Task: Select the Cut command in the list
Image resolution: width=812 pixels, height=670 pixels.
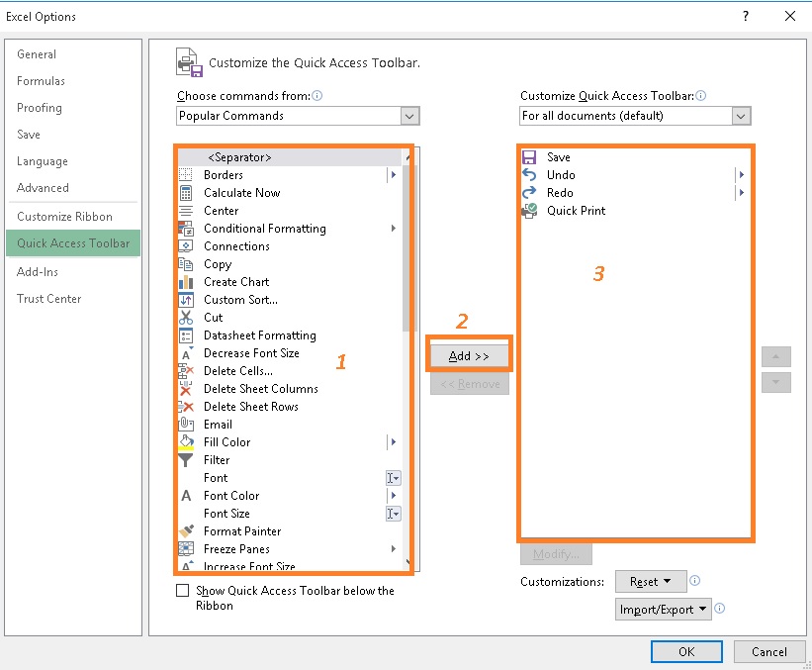Action: pyautogui.click(x=213, y=318)
